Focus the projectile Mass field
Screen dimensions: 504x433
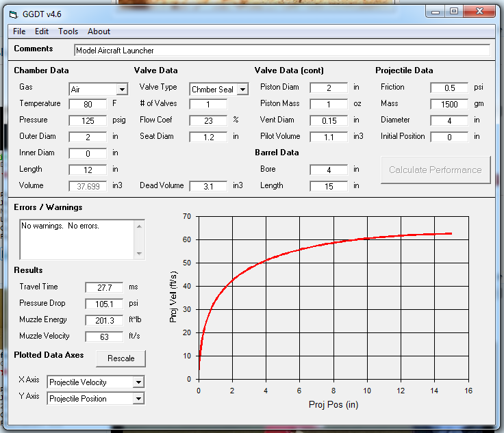449,104
